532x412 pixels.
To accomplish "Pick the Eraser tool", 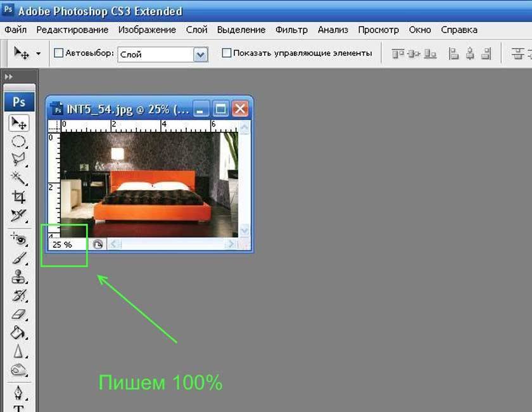I will tap(19, 314).
